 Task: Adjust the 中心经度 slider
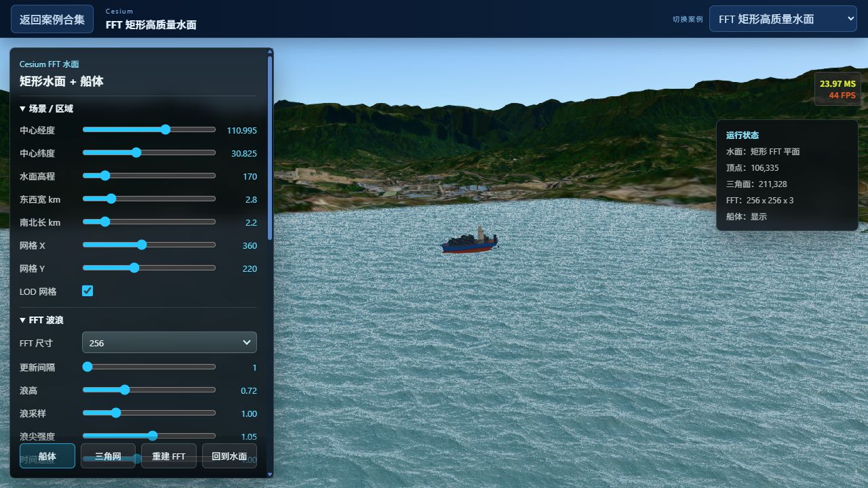pos(149,129)
